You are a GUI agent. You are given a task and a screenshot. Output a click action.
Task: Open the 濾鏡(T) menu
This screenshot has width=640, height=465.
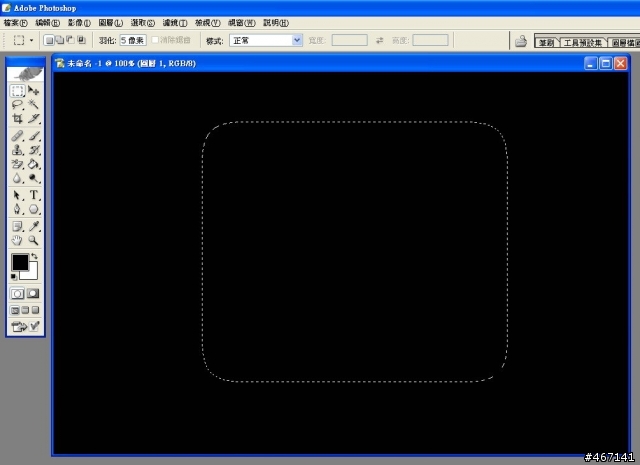pyautogui.click(x=175, y=23)
